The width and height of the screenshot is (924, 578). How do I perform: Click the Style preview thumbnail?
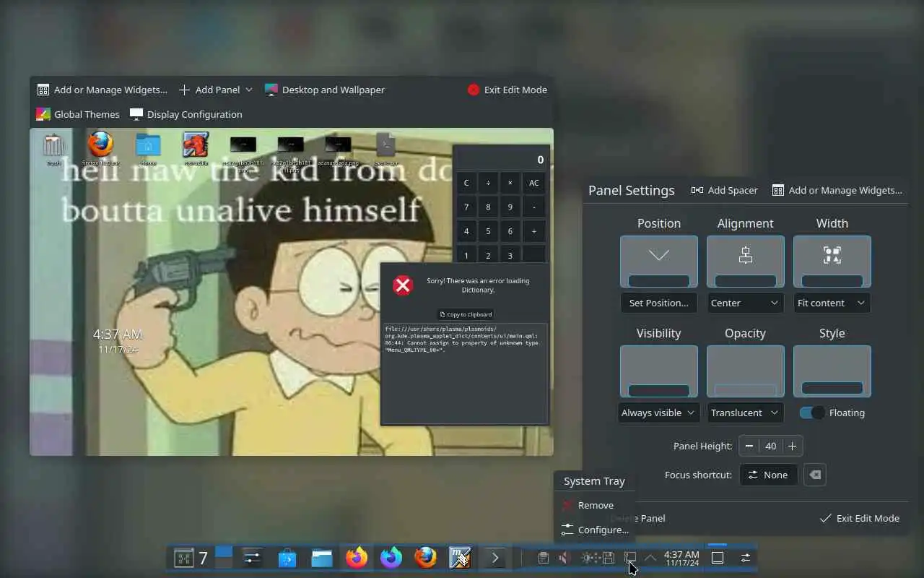[x=832, y=371]
